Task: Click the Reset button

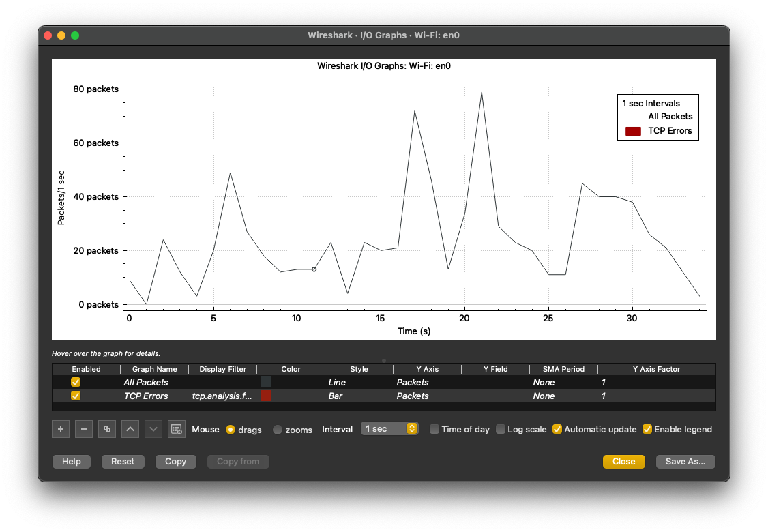Action: [123, 462]
